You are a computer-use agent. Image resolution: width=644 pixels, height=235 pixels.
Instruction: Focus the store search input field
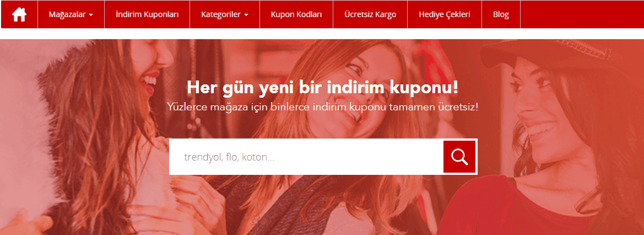click(x=306, y=157)
